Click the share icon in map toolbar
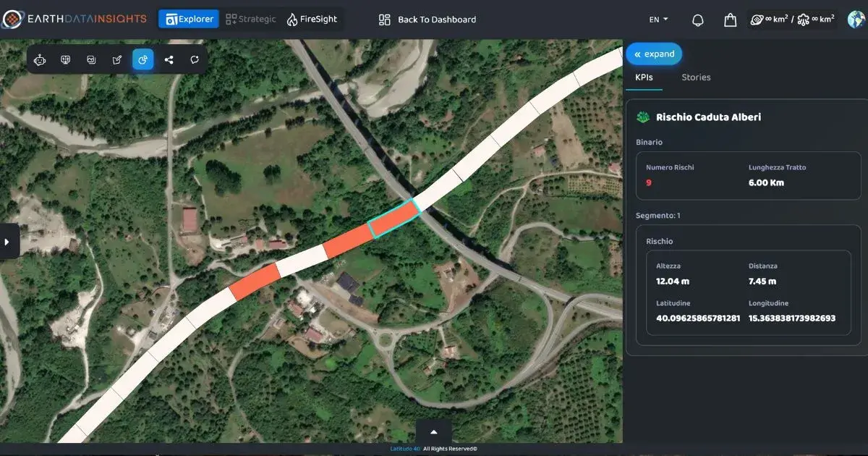868x456 pixels. pyautogui.click(x=169, y=60)
